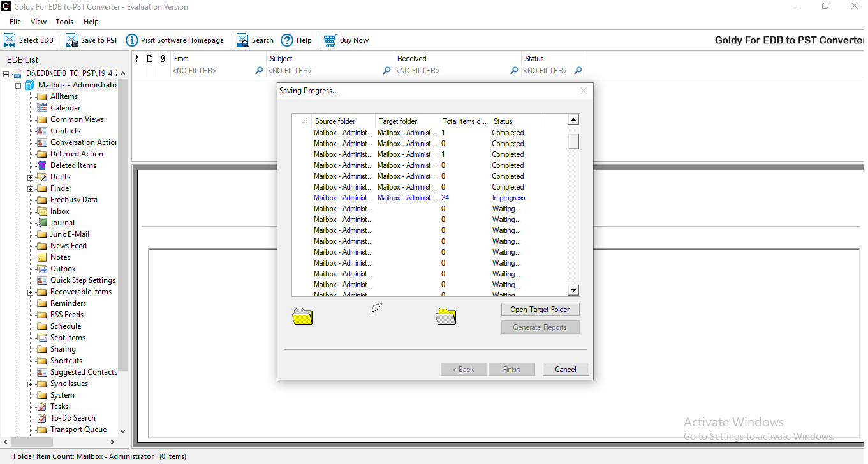Click the Received filter search icon
The height and width of the screenshot is (464, 868).
click(x=514, y=71)
